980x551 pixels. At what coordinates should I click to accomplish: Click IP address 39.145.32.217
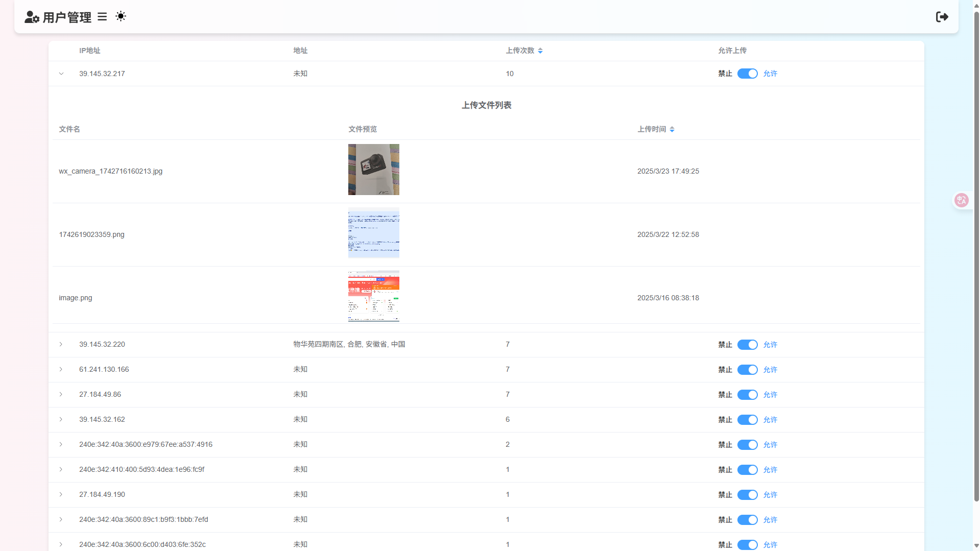click(x=102, y=74)
